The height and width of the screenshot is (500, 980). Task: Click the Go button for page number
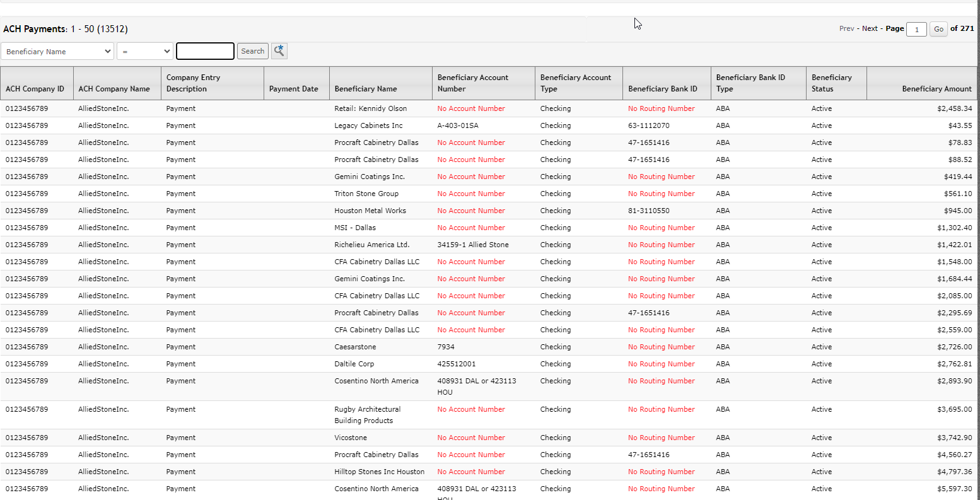pyautogui.click(x=938, y=29)
